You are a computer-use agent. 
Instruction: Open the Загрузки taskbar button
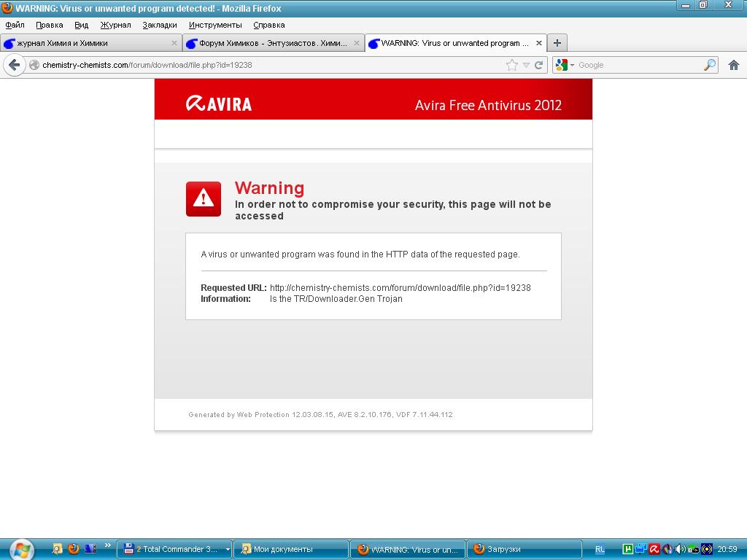tap(524, 550)
